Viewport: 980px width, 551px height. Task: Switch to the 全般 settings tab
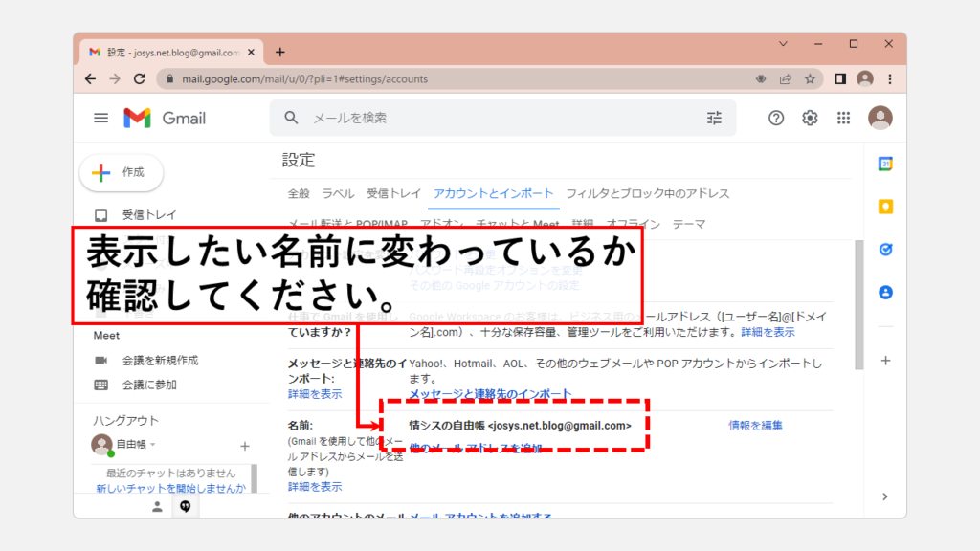pyautogui.click(x=299, y=193)
